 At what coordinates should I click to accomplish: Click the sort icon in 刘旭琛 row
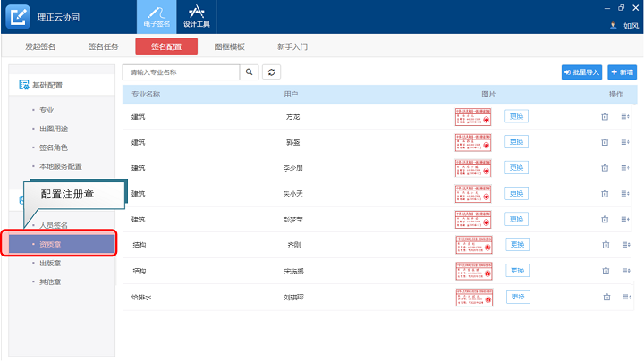coord(625,297)
